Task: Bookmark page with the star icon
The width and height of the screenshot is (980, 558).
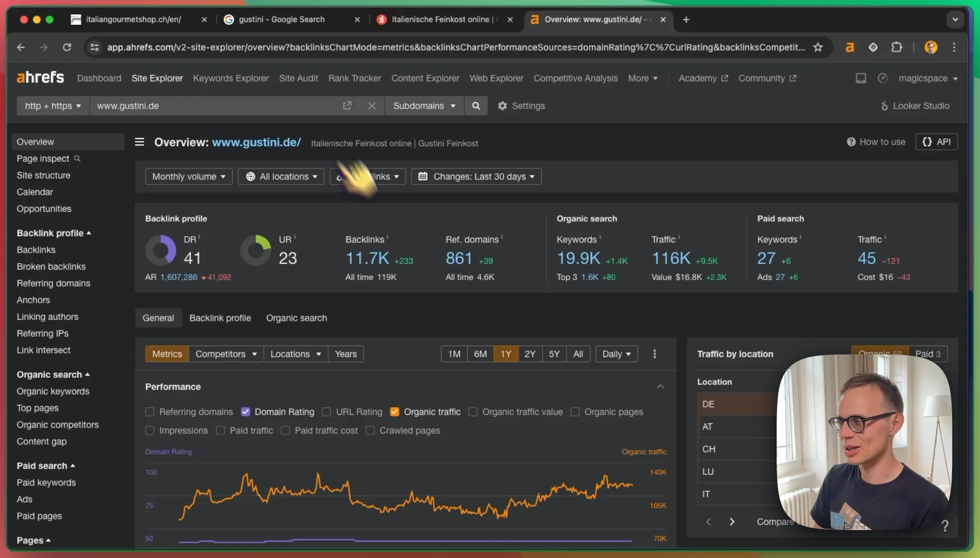Action: coord(818,48)
